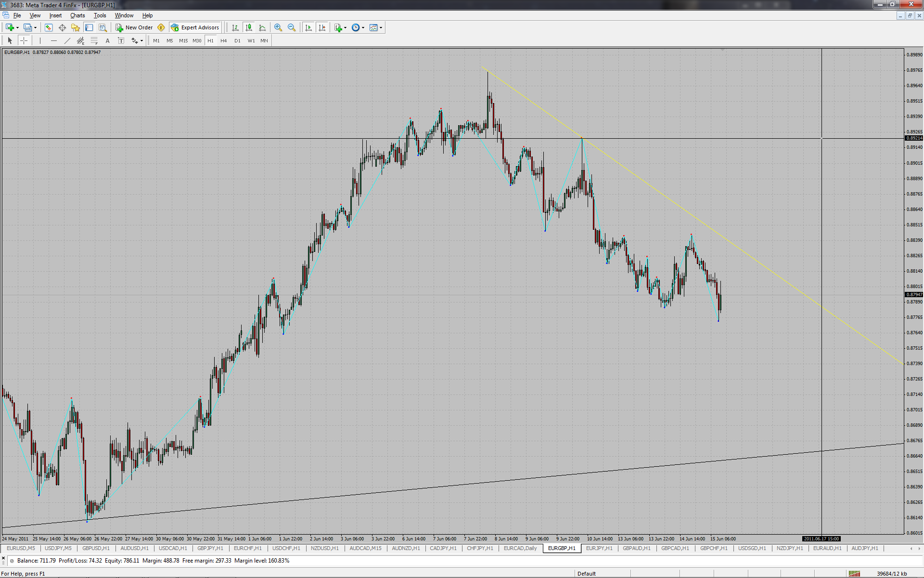Select the Crosshair cursor tool
Screen dimensions: 924x578
coord(24,41)
